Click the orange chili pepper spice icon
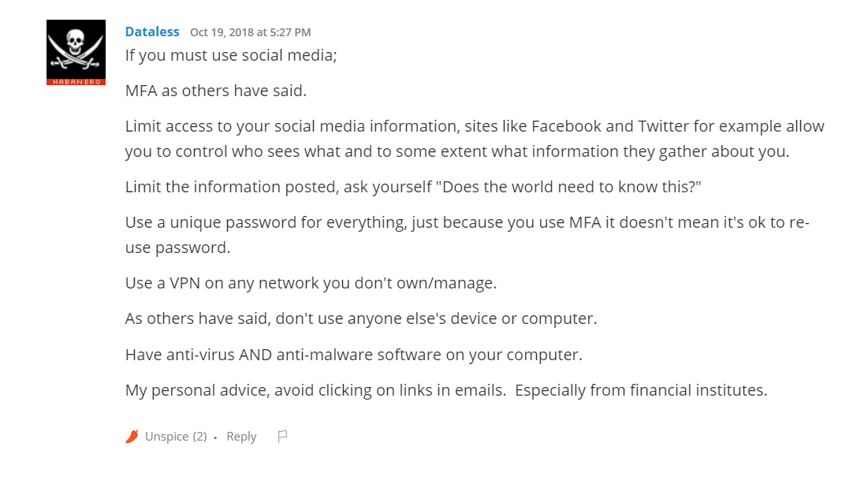 (132, 437)
